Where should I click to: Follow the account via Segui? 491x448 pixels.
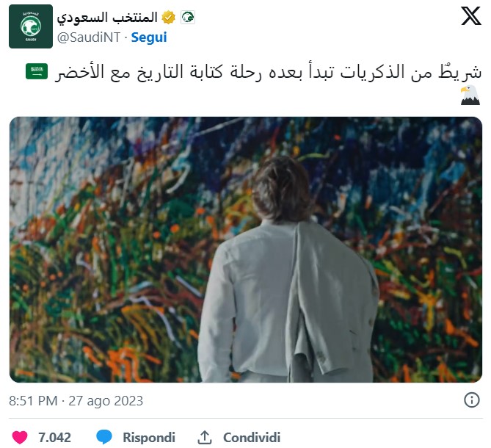point(149,37)
